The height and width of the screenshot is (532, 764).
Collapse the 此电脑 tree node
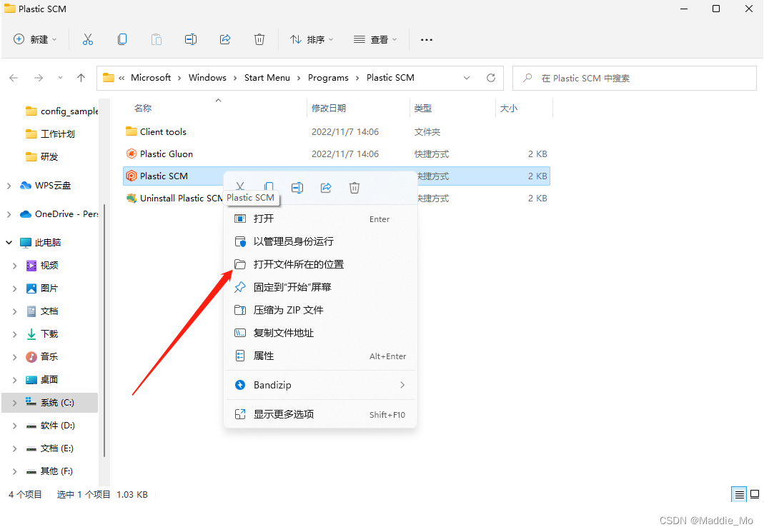tap(9, 242)
